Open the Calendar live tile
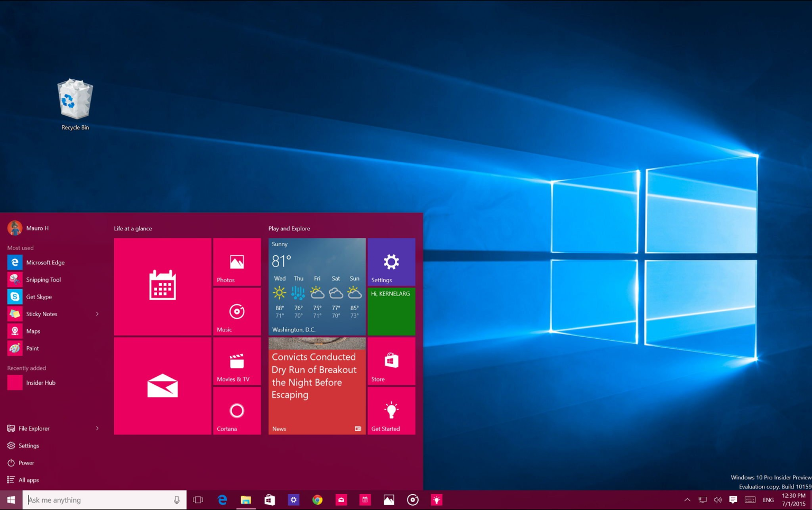The width and height of the screenshot is (812, 510). 162,286
